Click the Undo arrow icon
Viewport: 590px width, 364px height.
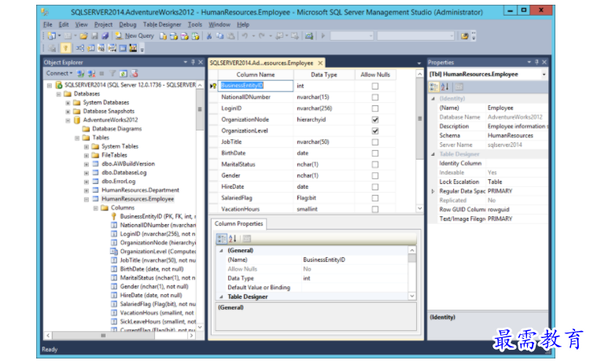(245, 35)
